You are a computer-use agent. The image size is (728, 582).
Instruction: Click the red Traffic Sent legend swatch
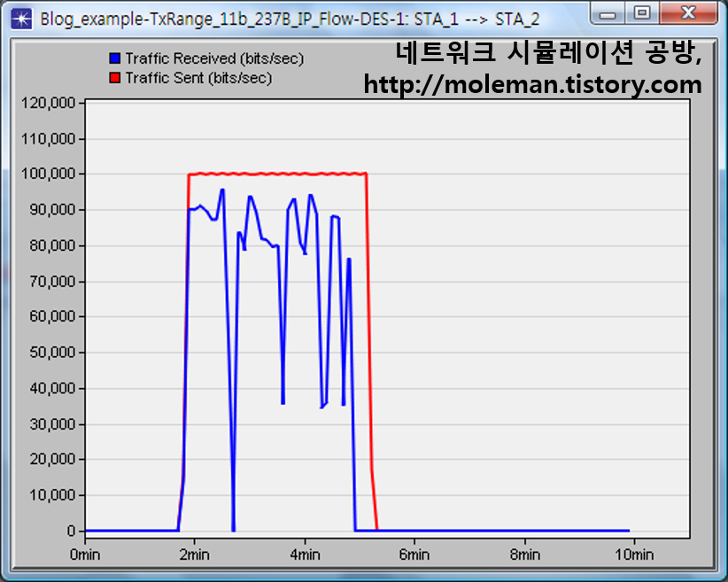pos(114,78)
